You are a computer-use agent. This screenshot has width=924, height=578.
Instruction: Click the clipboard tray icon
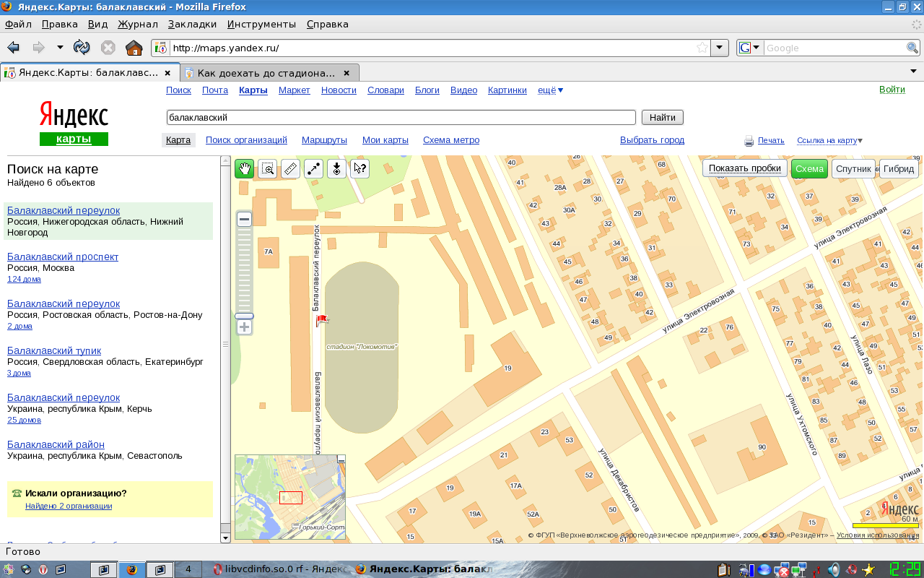point(723,569)
